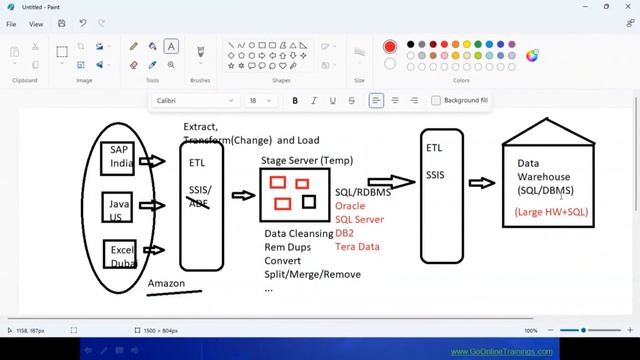Screen dimensions: 640x360
Task: Toggle Strikethrough text formatting
Action: point(351,100)
